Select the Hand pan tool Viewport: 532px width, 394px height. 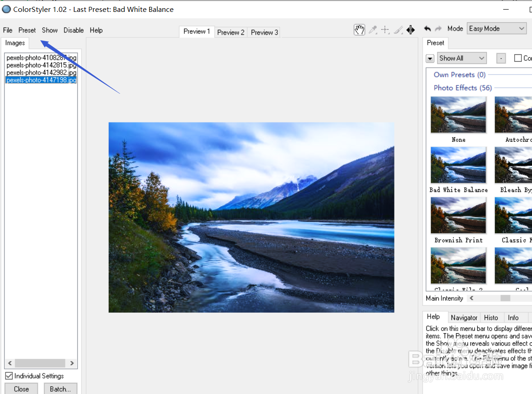(x=359, y=30)
